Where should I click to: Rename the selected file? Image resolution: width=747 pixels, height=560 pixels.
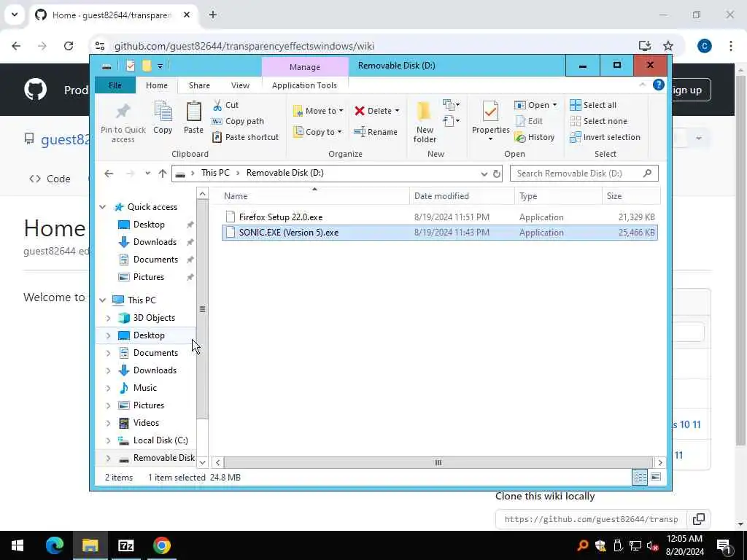[376, 132]
